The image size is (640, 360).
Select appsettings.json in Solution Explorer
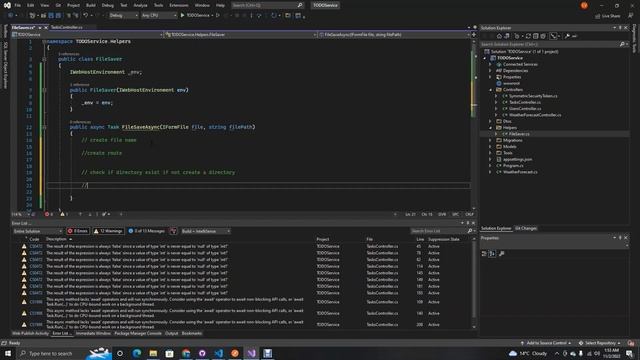[x=517, y=159]
